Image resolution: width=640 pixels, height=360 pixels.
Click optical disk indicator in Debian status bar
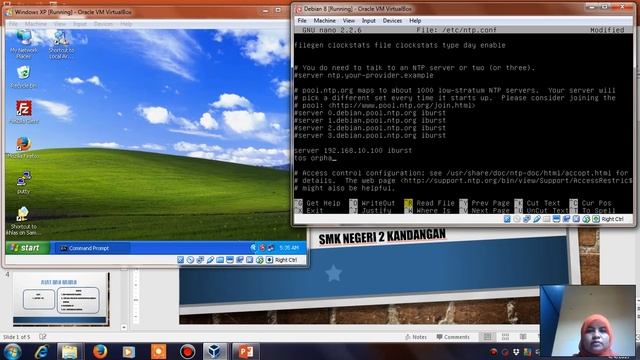pos(517,219)
